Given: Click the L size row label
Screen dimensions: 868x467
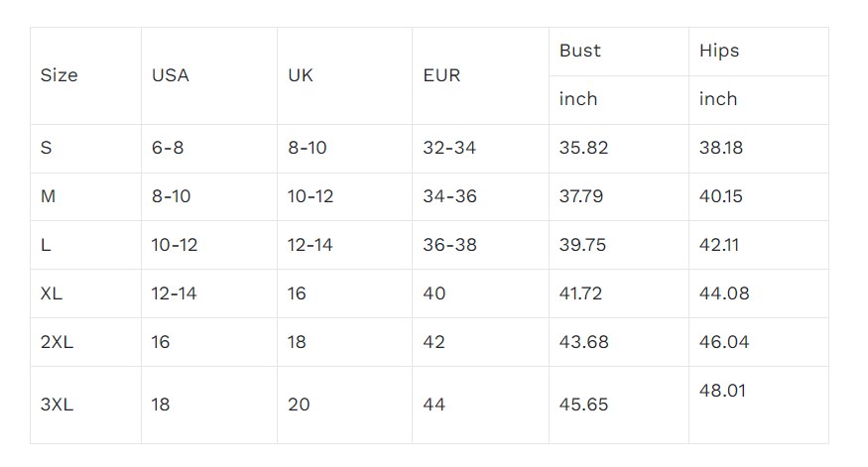Looking at the screenshot, I should pos(46,245).
